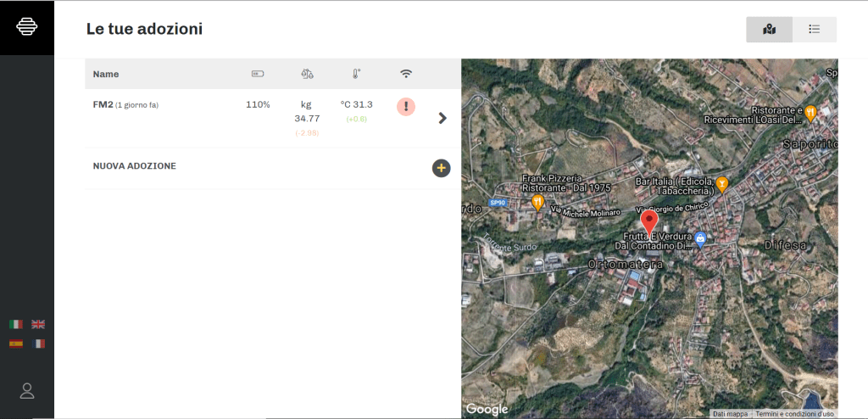The image size is (868, 419).
Task: Add a new adoption with plus icon
Action: pos(441,168)
